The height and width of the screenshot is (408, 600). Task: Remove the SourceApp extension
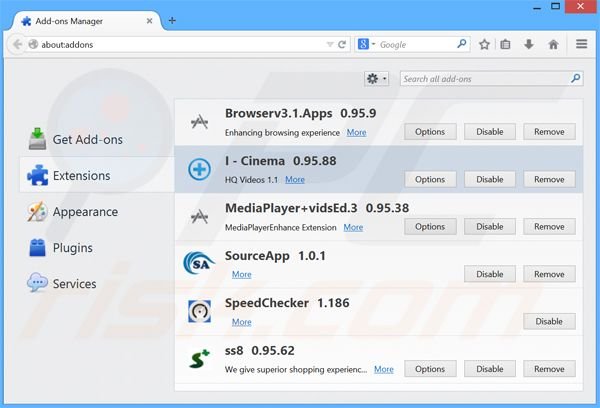[x=549, y=274]
